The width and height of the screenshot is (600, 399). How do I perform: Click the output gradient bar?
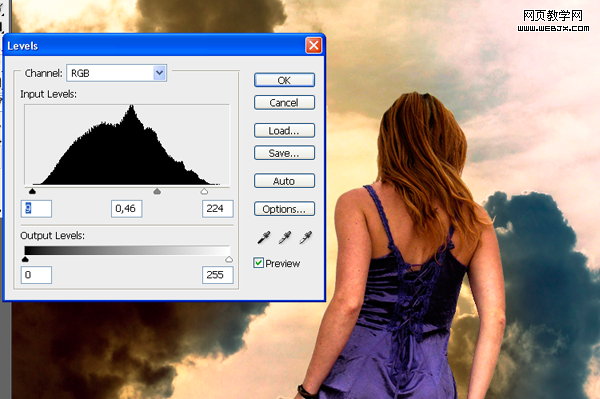point(127,251)
